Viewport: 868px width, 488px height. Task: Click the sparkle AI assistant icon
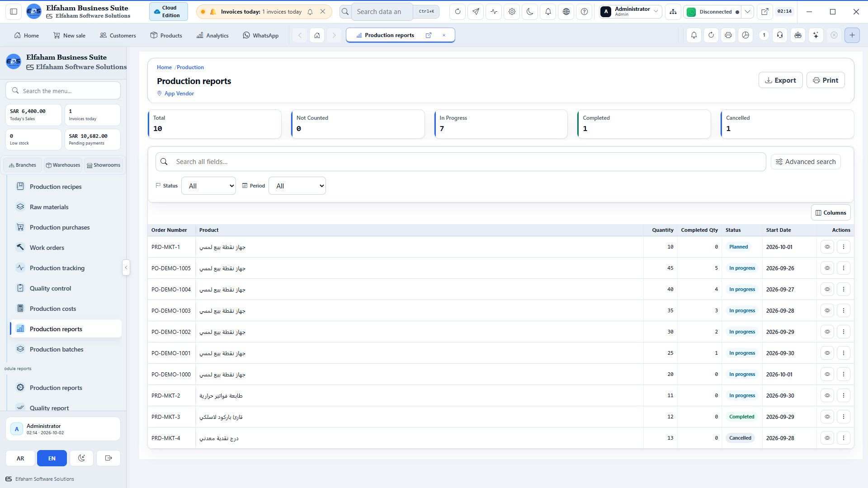tap(816, 35)
